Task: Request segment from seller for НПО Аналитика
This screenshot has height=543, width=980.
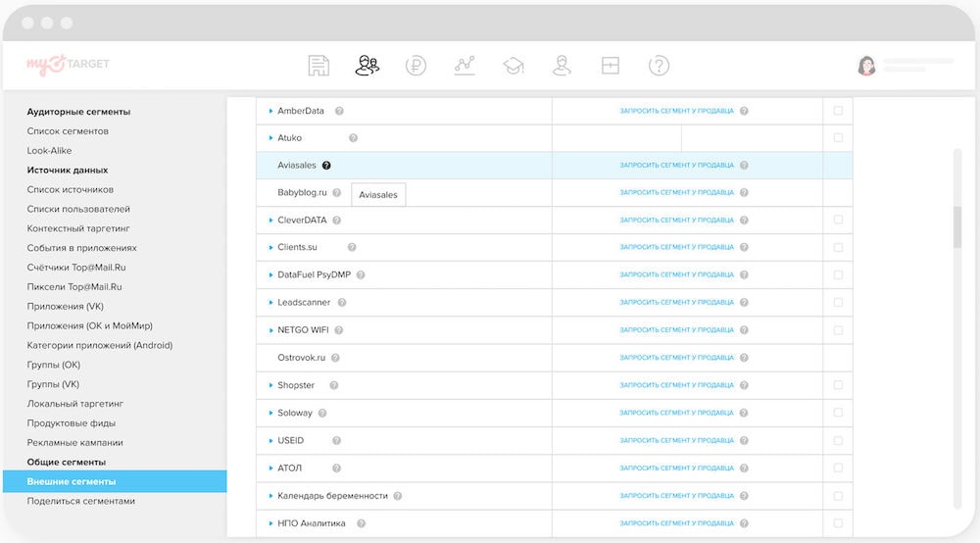Action: 676,523
